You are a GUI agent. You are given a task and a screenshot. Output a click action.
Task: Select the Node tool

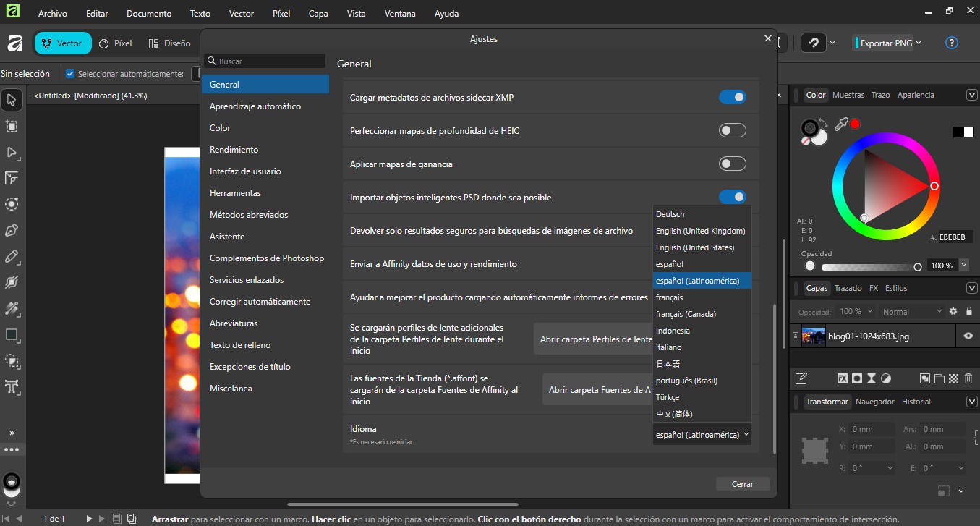[x=12, y=153]
